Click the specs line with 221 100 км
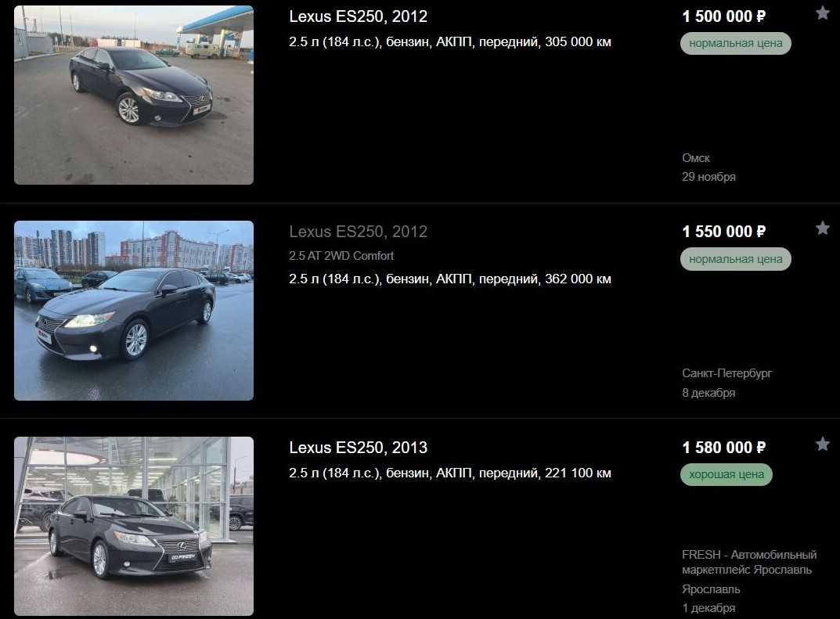Image resolution: width=840 pixels, height=619 pixels. click(x=450, y=473)
